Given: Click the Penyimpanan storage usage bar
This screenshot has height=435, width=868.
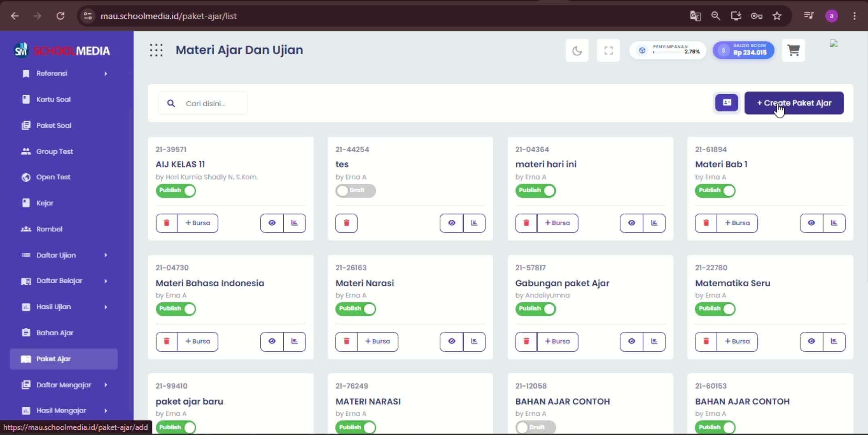Looking at the screenshot, I should 668,50.
